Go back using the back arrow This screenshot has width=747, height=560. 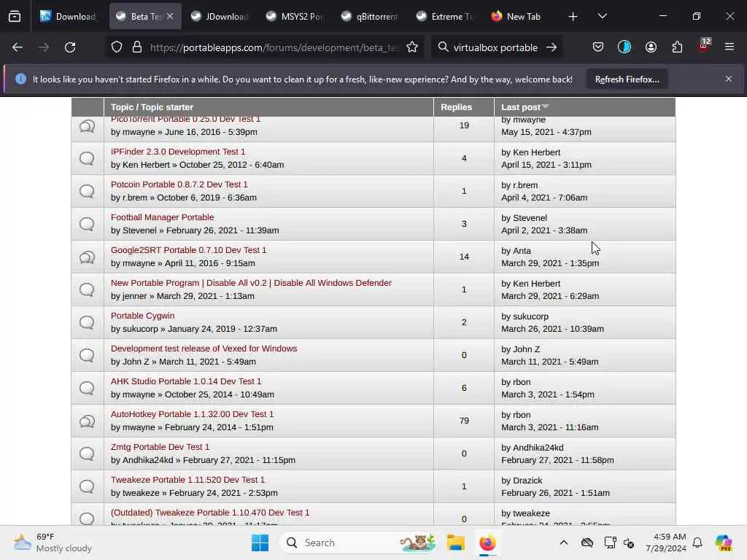[18, 47]
